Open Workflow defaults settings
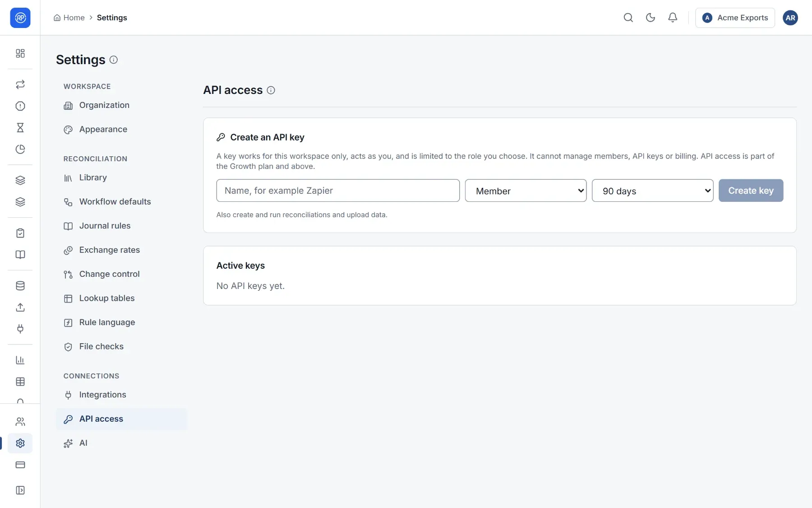The width and height of the screenshot is (812, 508). [x=121, y=202]
